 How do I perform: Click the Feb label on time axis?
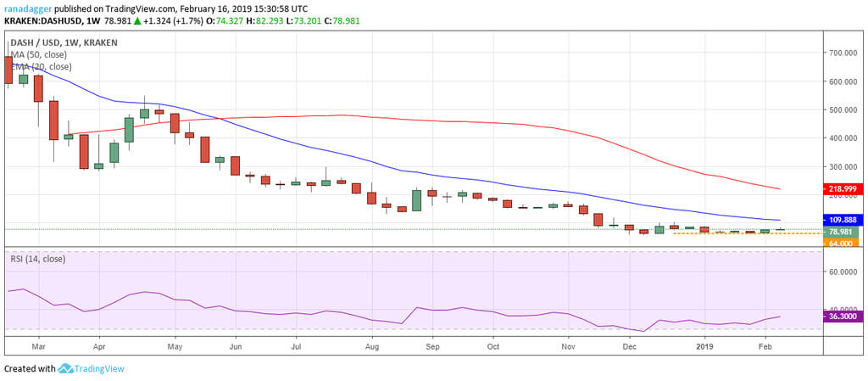click(x=765, y=347)
